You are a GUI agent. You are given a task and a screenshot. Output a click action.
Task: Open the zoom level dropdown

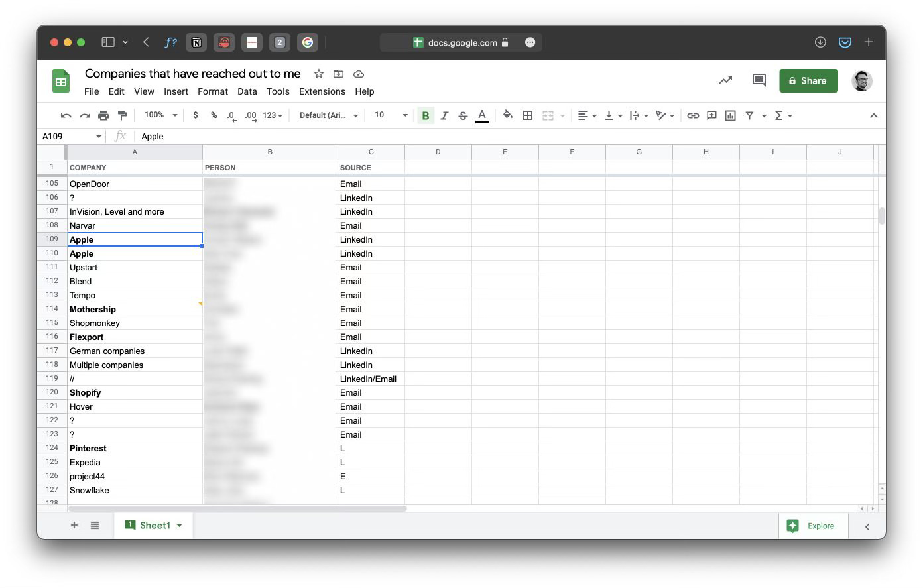click(x=160, y=115)
